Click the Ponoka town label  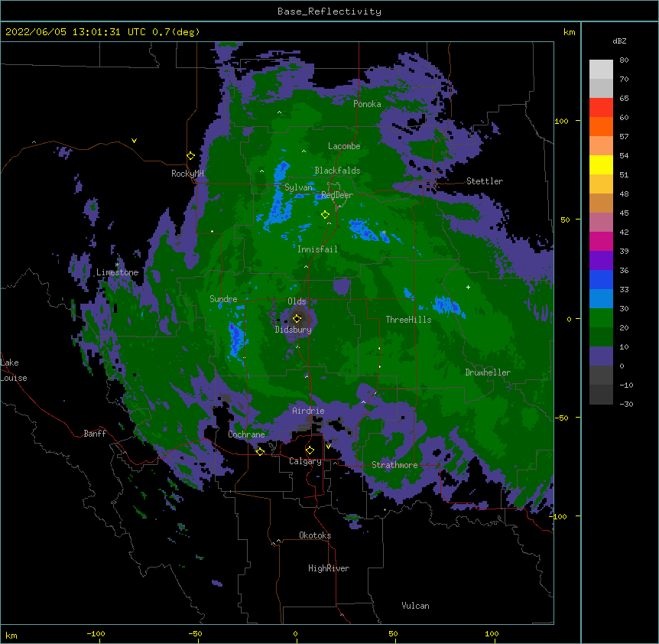367,104
